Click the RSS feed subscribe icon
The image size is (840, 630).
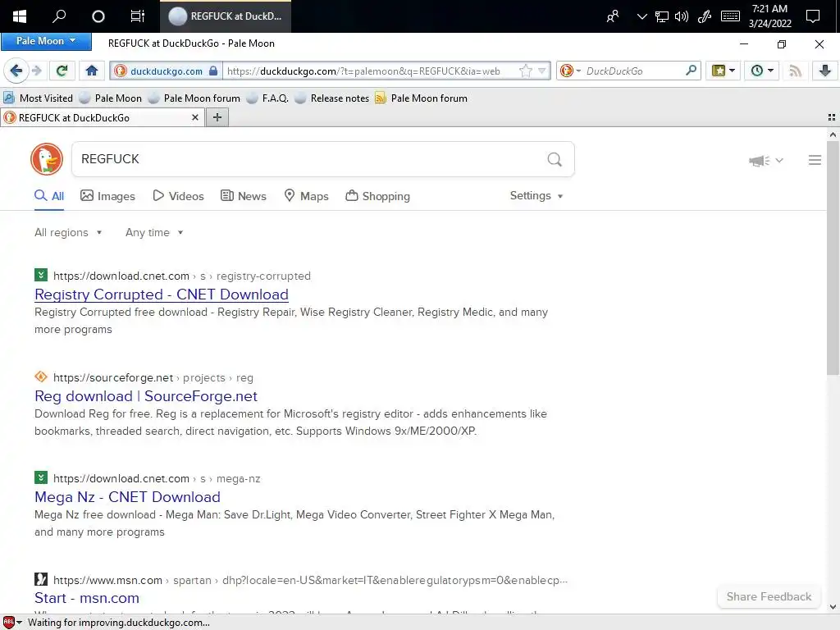click(x=795, y=71)
